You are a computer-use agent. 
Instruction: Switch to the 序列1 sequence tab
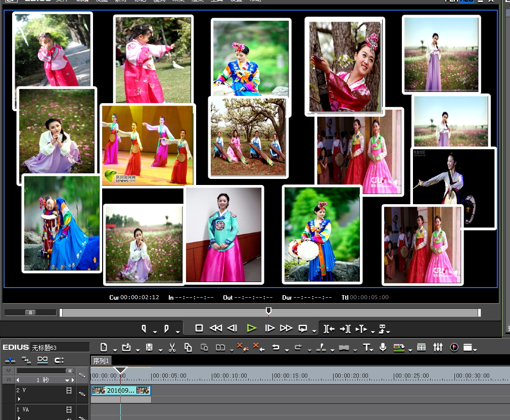101,360
